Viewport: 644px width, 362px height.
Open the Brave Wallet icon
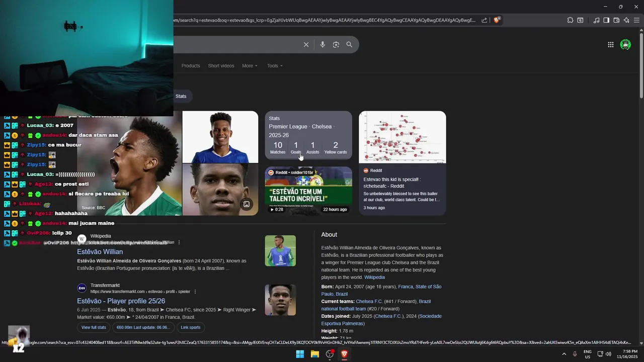[x=616, y=20]
